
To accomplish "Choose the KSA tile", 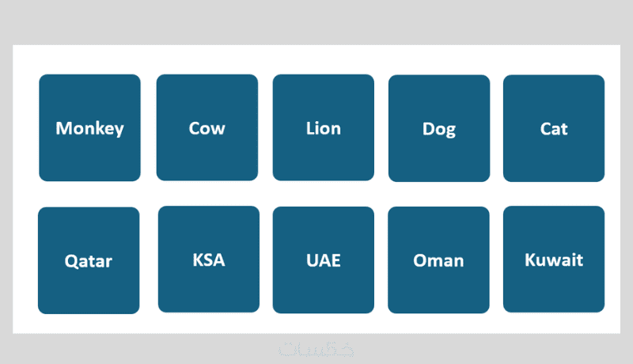I will coord(208,260).
